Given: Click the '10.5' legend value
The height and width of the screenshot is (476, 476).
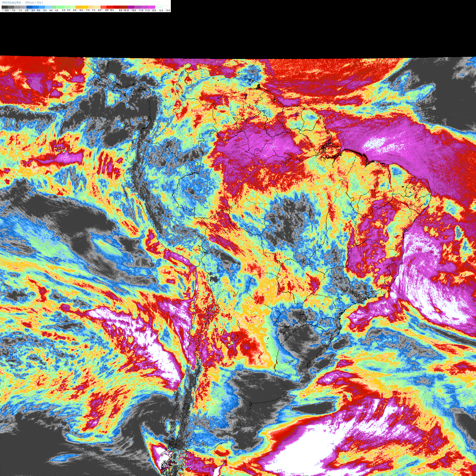Looking at the screenshot, I should point(134,10).
